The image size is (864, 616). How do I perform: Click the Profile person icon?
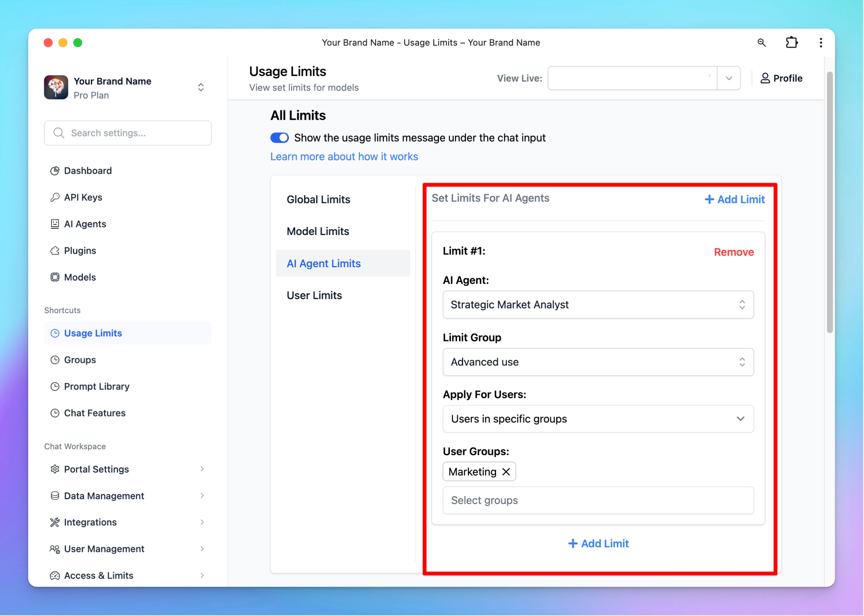[765, 78]
